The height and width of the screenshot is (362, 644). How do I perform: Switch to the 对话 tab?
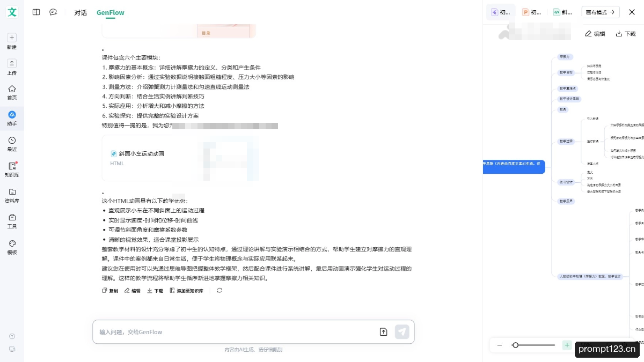[x=80, y=12]
